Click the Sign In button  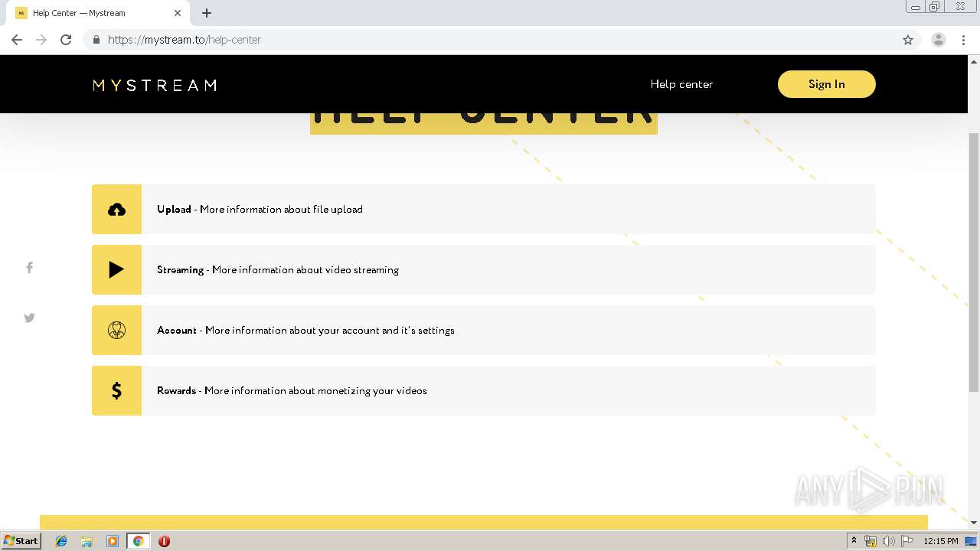827,84
